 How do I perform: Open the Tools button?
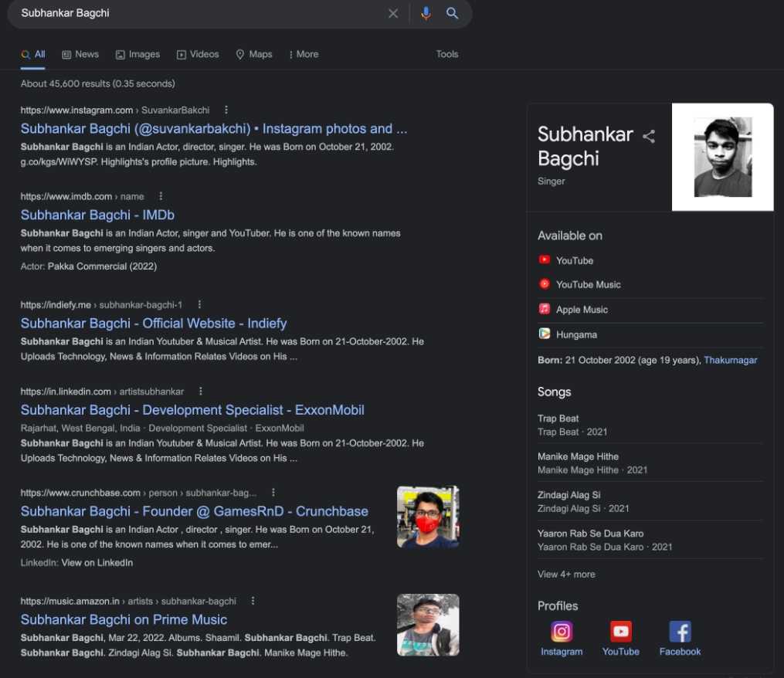446,54
